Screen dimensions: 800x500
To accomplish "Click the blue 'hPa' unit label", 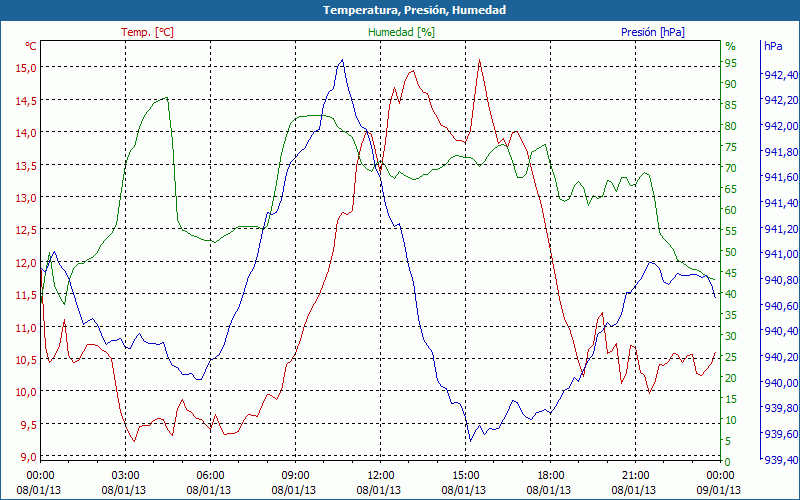I will (x=773, y=46).
